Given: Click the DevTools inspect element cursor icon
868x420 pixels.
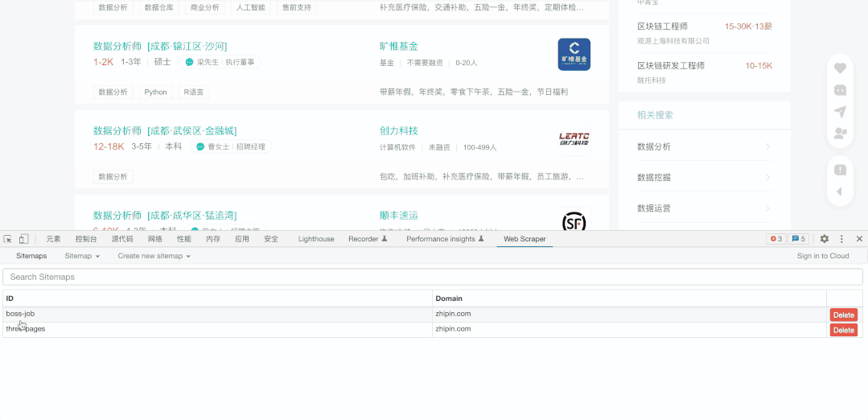Looking at the screenshot, I should tap(8, 239).
